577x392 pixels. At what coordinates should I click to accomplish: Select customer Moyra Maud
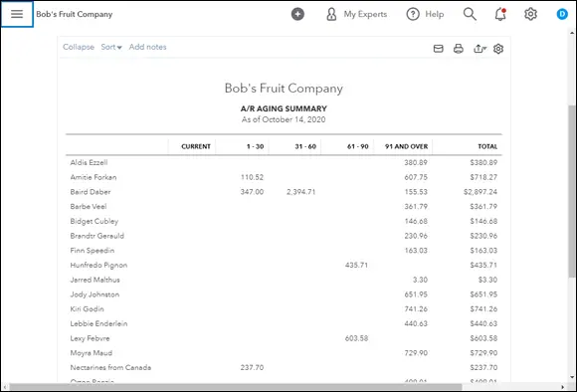(92, 353)
